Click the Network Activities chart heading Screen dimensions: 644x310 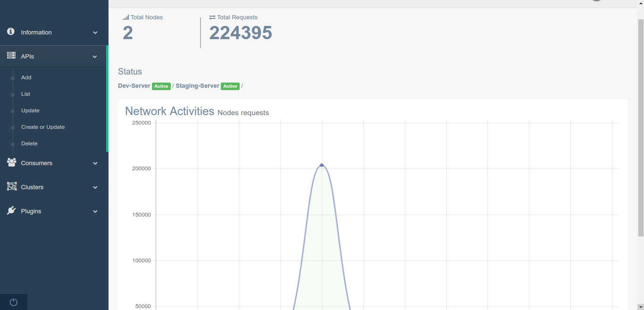pyautogui.click(x=170, y=111)
